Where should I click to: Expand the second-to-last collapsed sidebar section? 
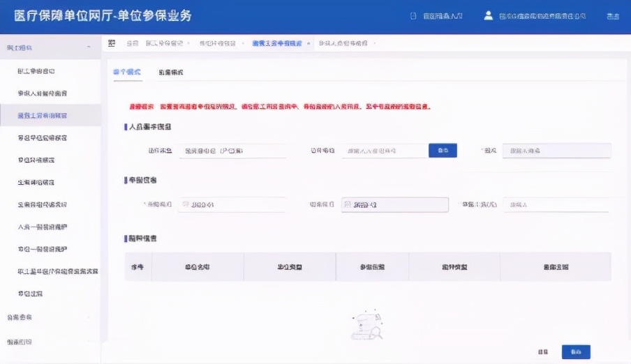[x=50, y=317]
